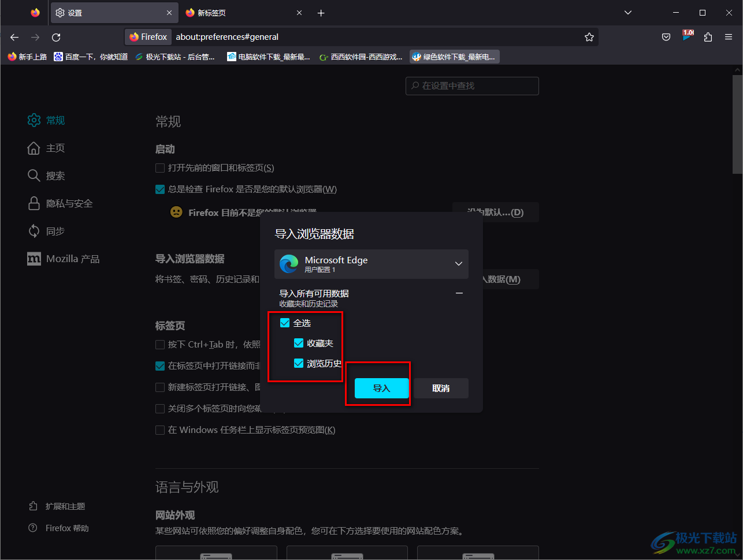
Task: Click the Firefox identity icon in address bar
Action: click(x=148, y=37)
